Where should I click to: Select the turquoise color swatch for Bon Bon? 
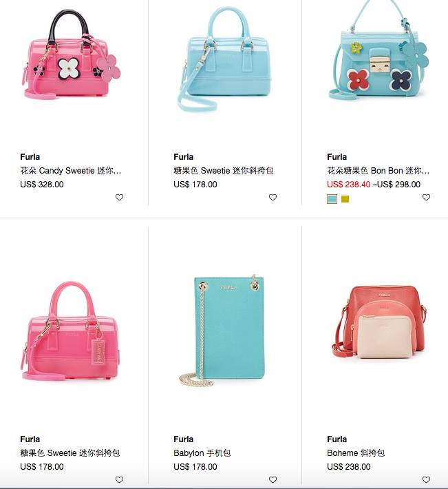332,199
